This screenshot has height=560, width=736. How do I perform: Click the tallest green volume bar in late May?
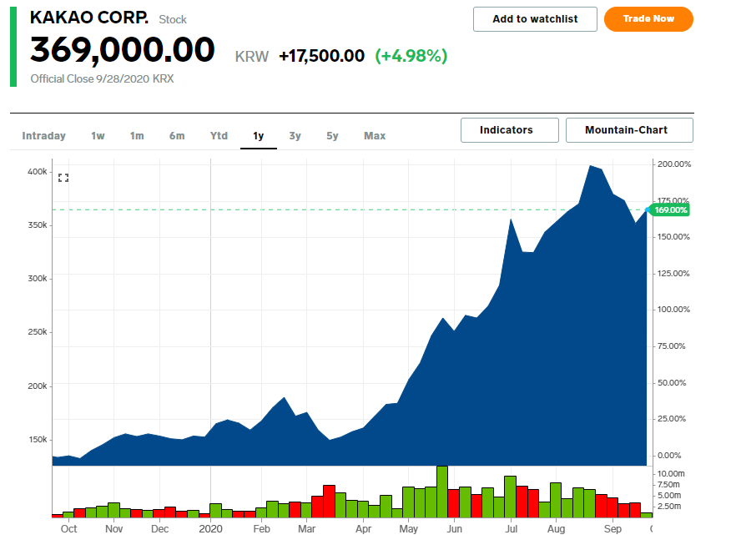click(442, 492)
